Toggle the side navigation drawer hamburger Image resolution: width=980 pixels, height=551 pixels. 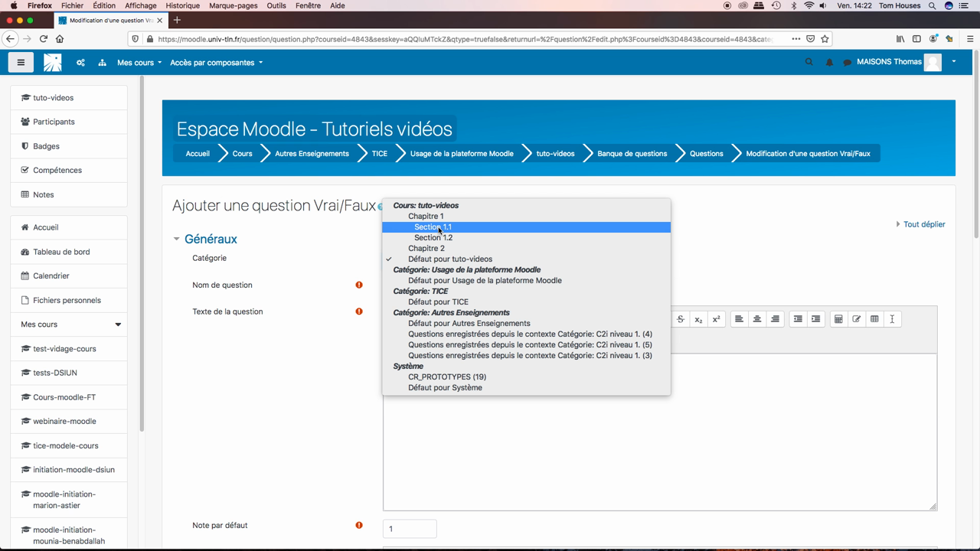[x=21, y=63]
